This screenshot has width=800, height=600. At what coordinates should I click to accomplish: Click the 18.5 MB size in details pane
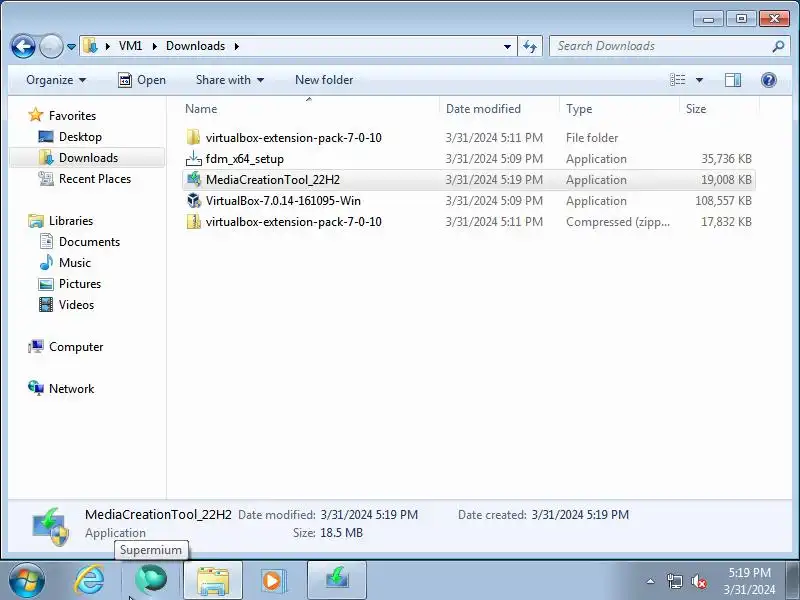tap(341, 533)
